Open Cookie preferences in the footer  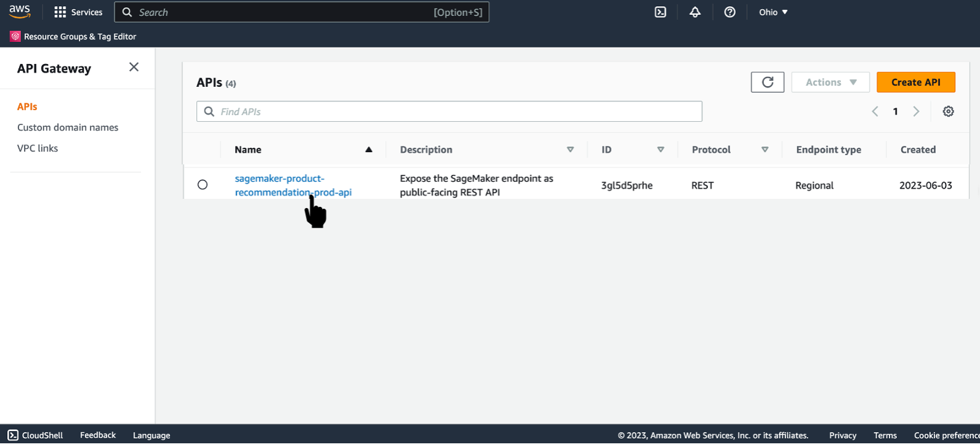(x=947, y=435)
